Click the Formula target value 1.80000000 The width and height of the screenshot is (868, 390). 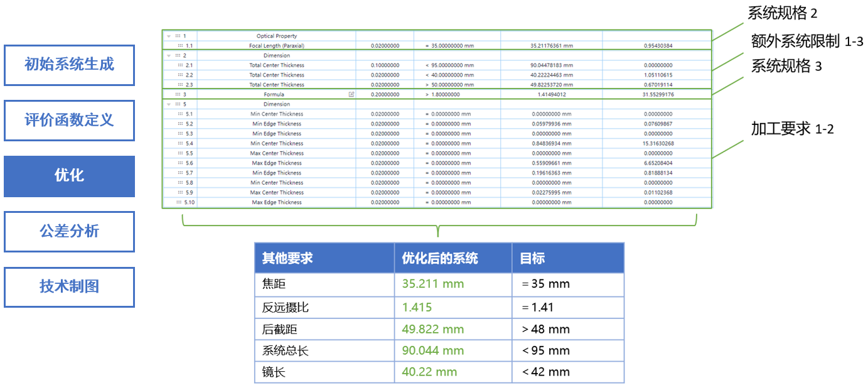(445, 94)
